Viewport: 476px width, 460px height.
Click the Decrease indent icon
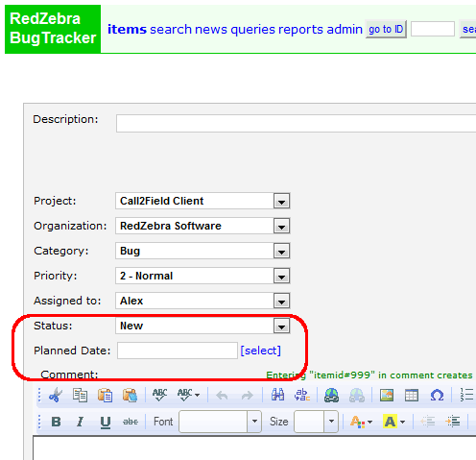(427, 422)
